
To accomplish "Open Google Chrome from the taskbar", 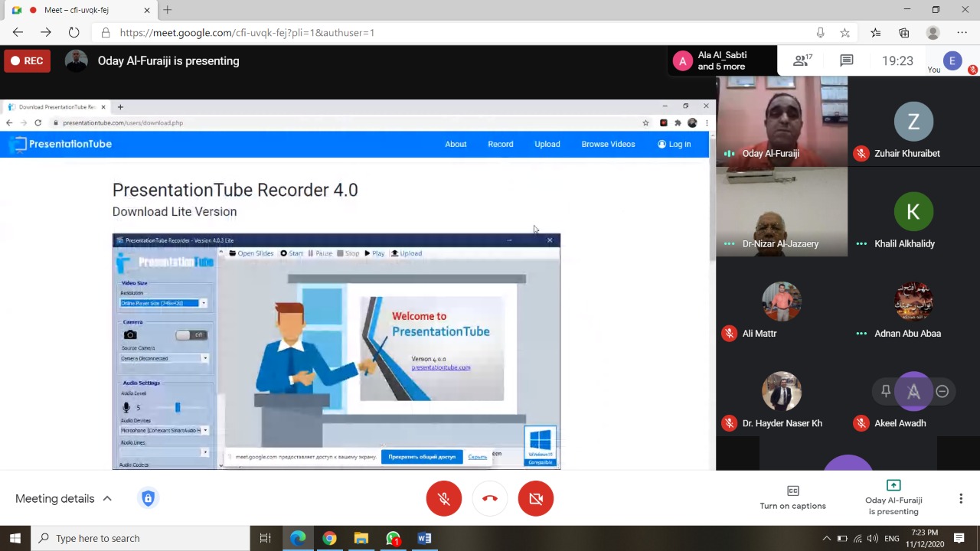I will (329, 538).
